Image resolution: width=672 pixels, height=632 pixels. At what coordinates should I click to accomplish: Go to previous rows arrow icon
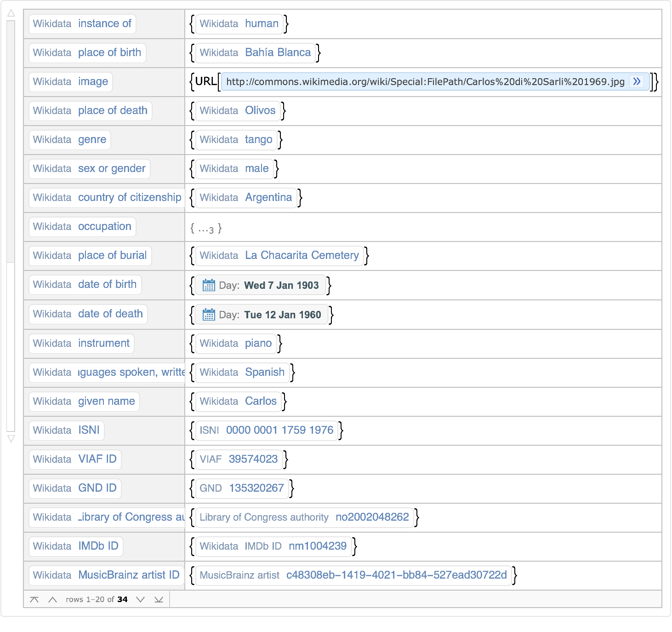pyautogui.click(x=52, y=599)
